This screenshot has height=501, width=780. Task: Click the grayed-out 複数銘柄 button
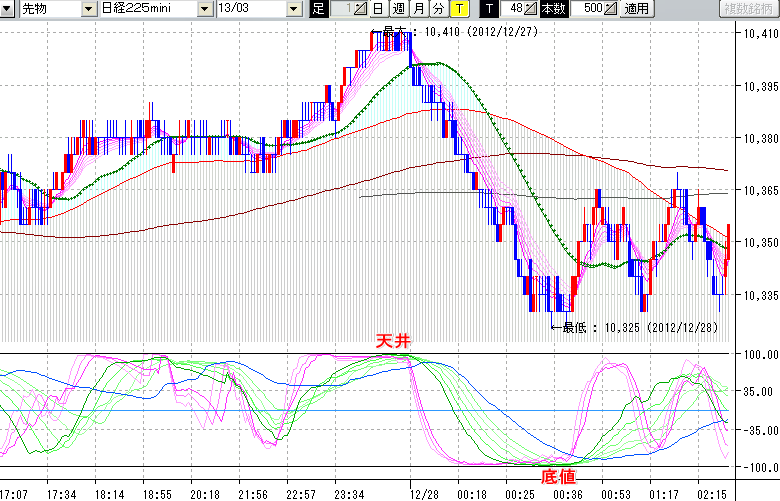coord(749,9)
